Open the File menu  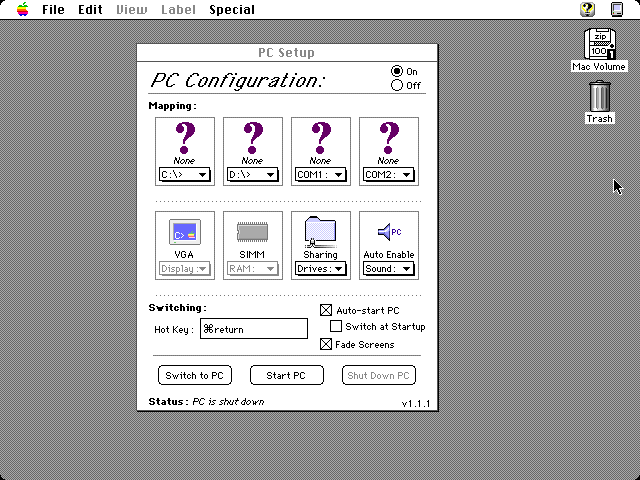pos(53,9)
